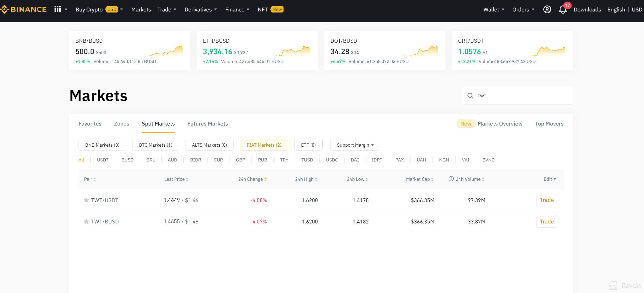
Task: Click Trade link for TWT/BUSD
Action: (547, 221)
